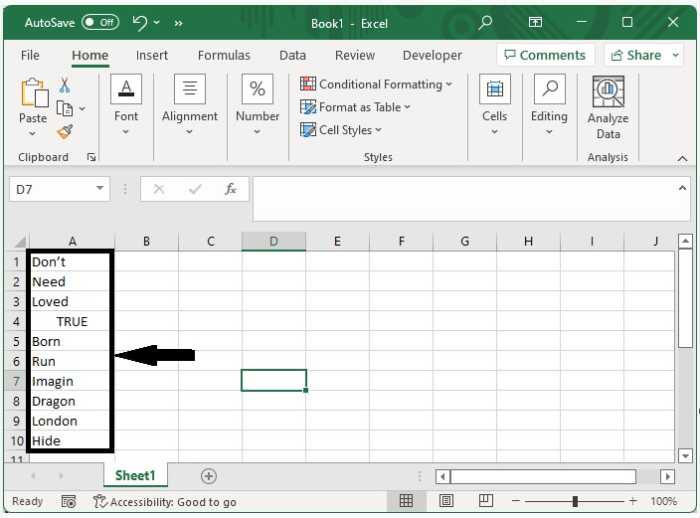Open the Editing magnifier icon
700x518 pixels.
click(550, 89)
